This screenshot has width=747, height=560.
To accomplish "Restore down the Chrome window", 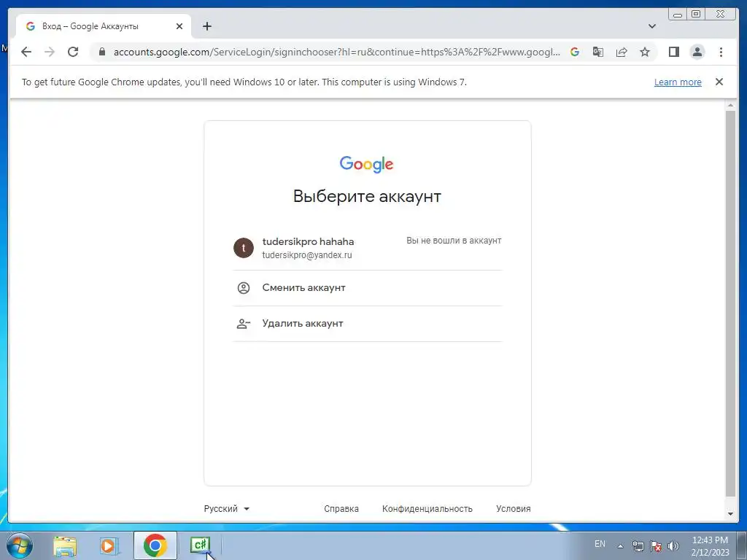I will [x=696, y=15].
